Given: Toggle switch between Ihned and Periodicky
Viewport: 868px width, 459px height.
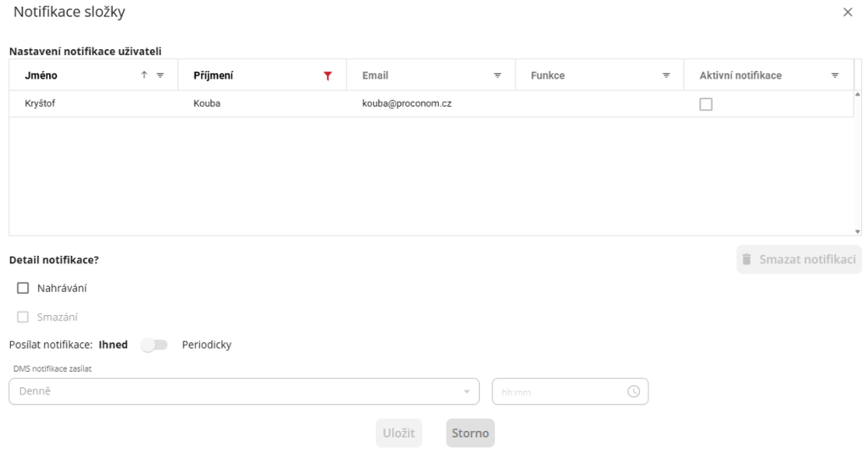Looking at the screenshot, I should coord(154,345).
